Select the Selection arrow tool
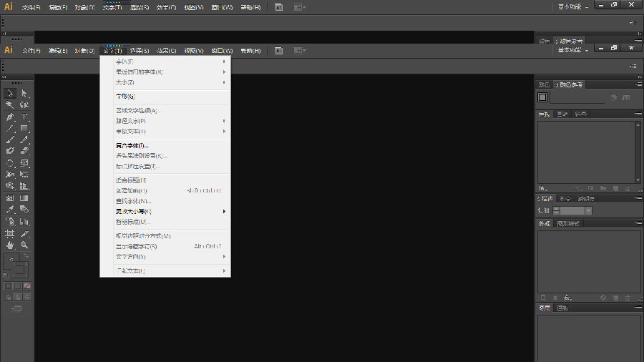This screenshot has width=644, height=362. pos(10,94)
